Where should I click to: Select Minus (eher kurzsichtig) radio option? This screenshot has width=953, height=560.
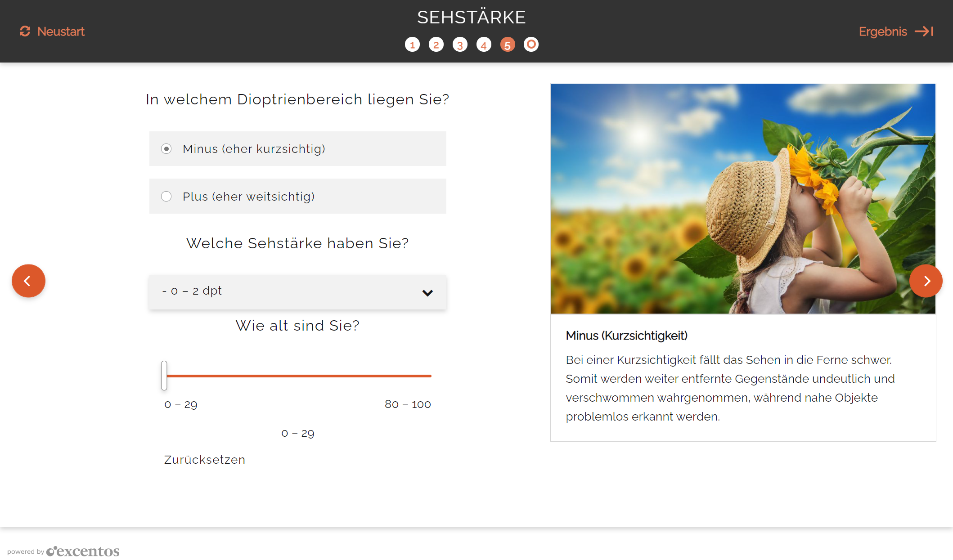pos(166,149)
